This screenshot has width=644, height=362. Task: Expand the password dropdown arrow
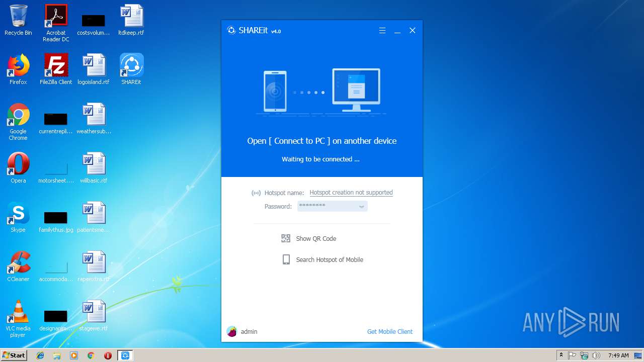tap(361, 207)
